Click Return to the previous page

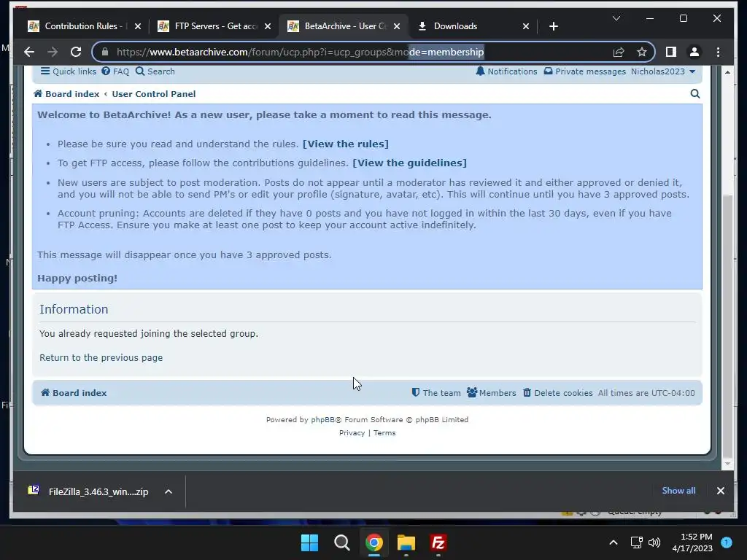(x=101, y=357)
